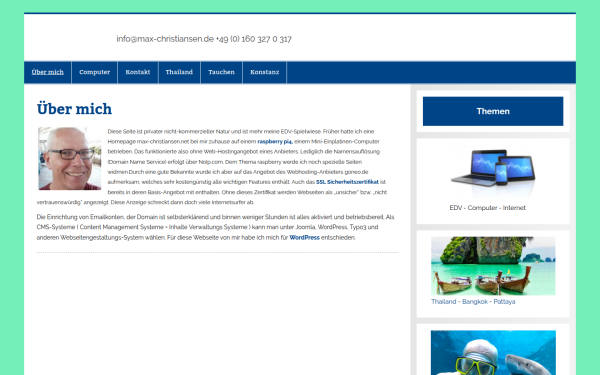Click the diver with shark image
The height and width of the screenshot is (375, 600).
493,353
